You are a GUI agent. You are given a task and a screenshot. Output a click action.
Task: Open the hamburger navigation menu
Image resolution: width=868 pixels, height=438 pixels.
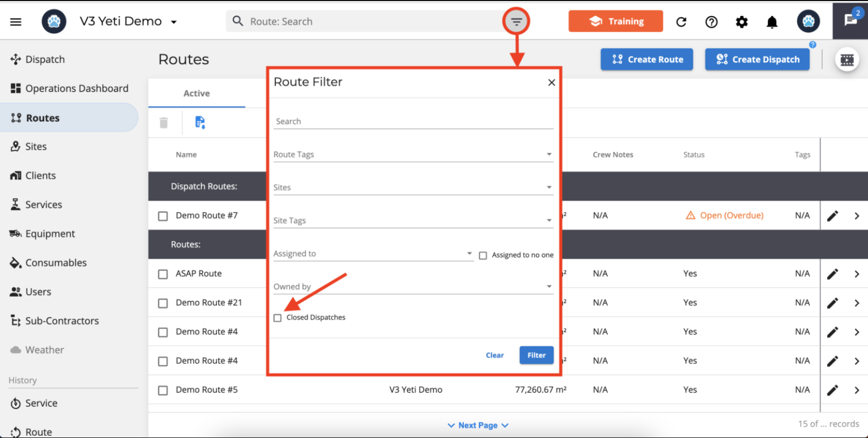[x=16, y=22]
